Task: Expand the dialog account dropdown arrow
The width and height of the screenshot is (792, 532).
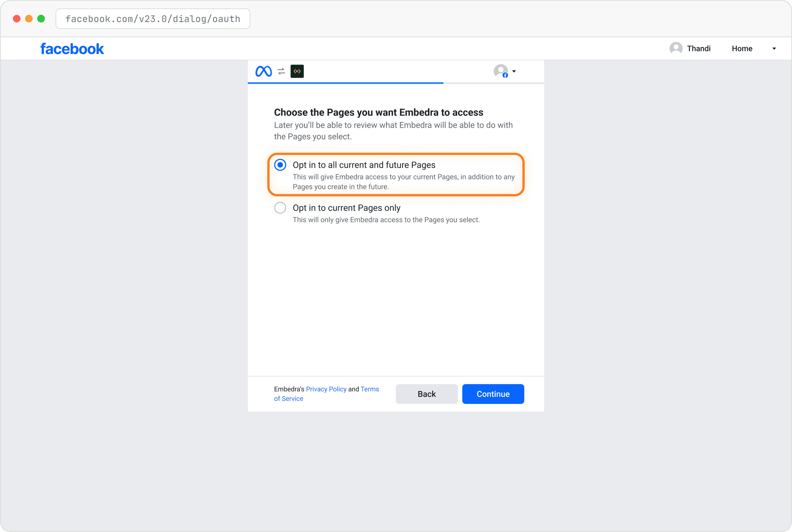Action: (x=514, y=71)
